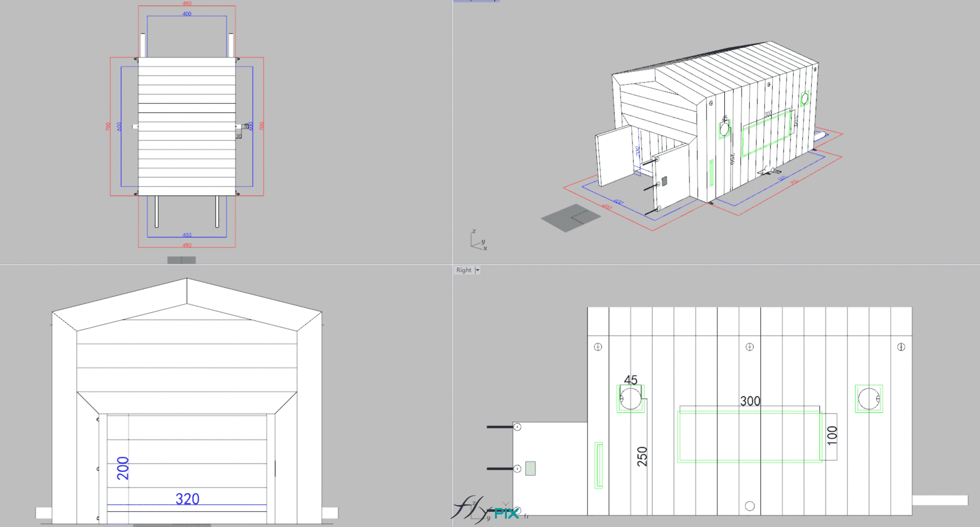
Task: Click the top-left crosshair anchor marker in Right view
Action: tap(598, 347)
